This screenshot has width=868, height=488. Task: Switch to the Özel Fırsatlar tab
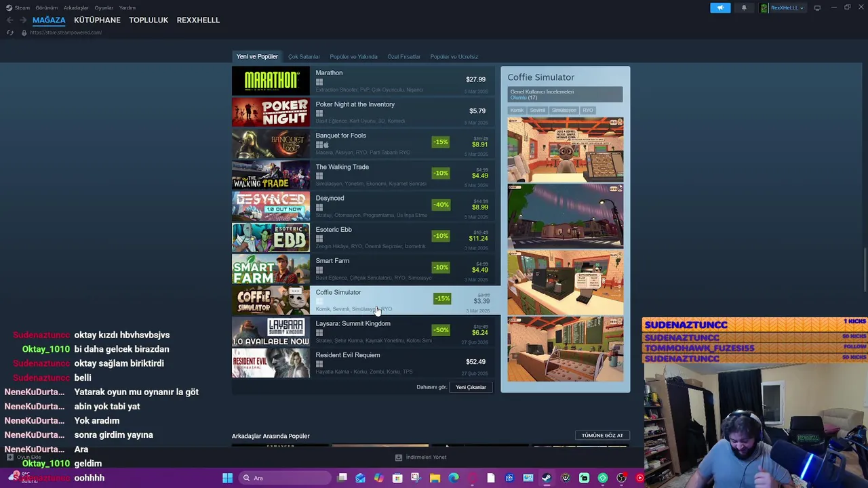pyautogui.click(x=403, y=57)
